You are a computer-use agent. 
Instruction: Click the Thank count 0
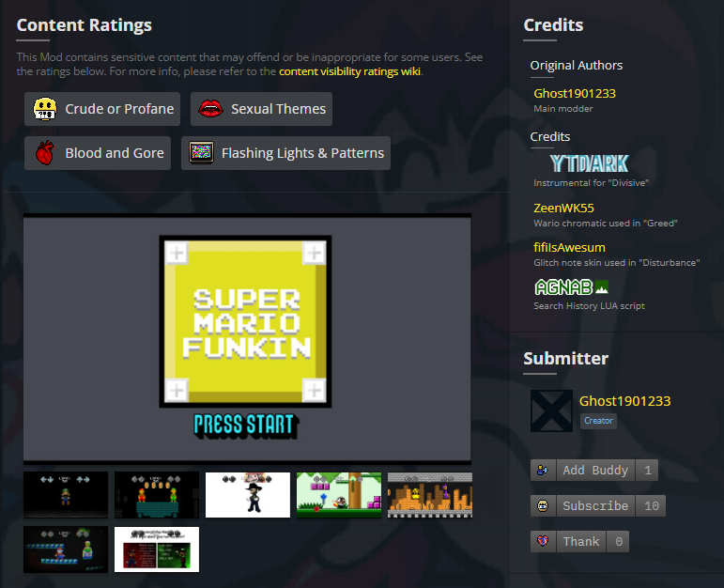point(618,541)
